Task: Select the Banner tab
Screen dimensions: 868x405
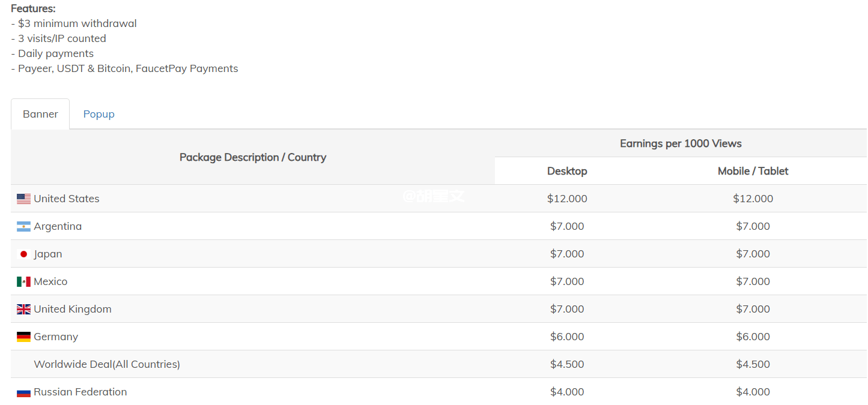Action: tap(40, 114)
